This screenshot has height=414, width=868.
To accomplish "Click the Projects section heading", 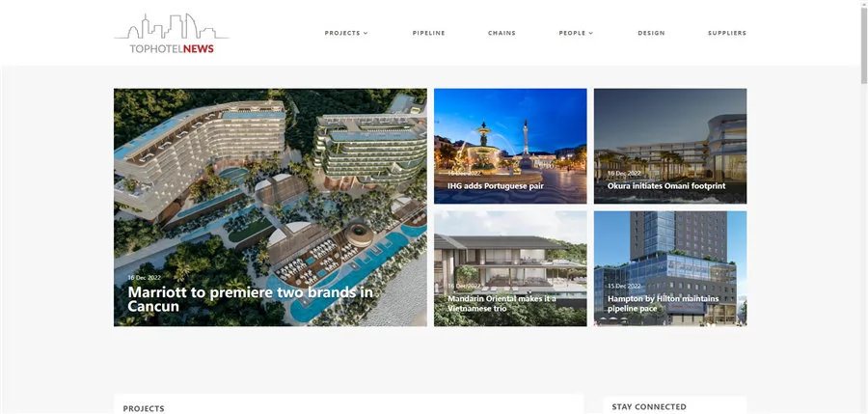I will tap(144, 408).
